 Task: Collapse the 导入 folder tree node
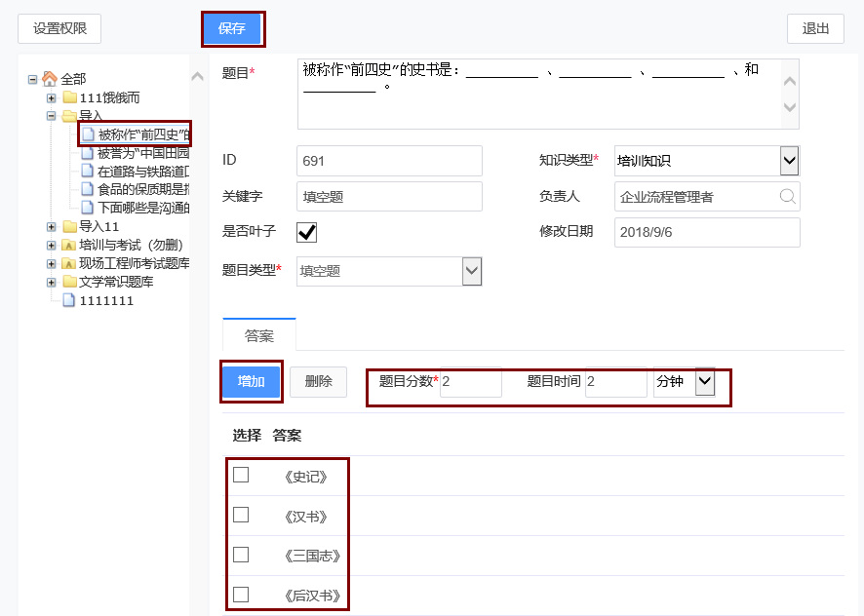(52, 116)
